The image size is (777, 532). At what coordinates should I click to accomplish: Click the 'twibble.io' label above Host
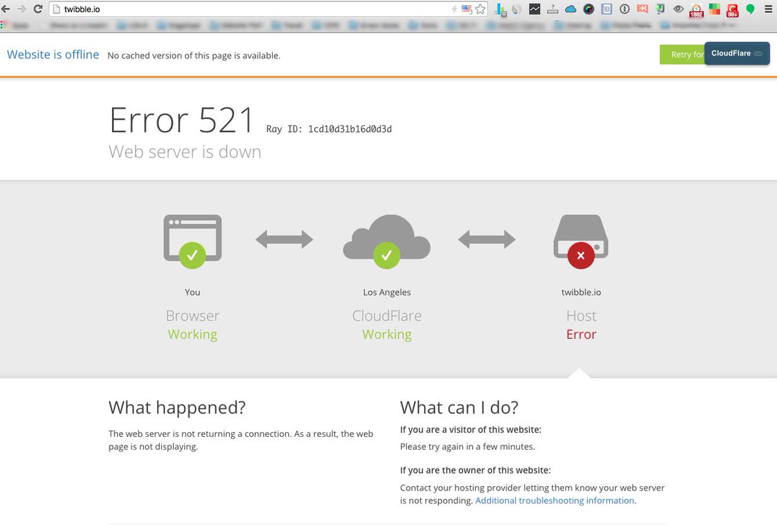click(x=581, y=293)
